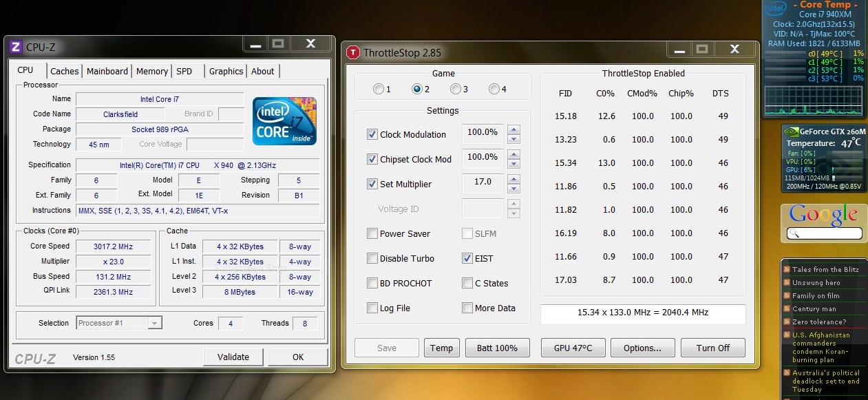Click the Google logo on the search gadget
868x400 pixels.
coord(823,215)
